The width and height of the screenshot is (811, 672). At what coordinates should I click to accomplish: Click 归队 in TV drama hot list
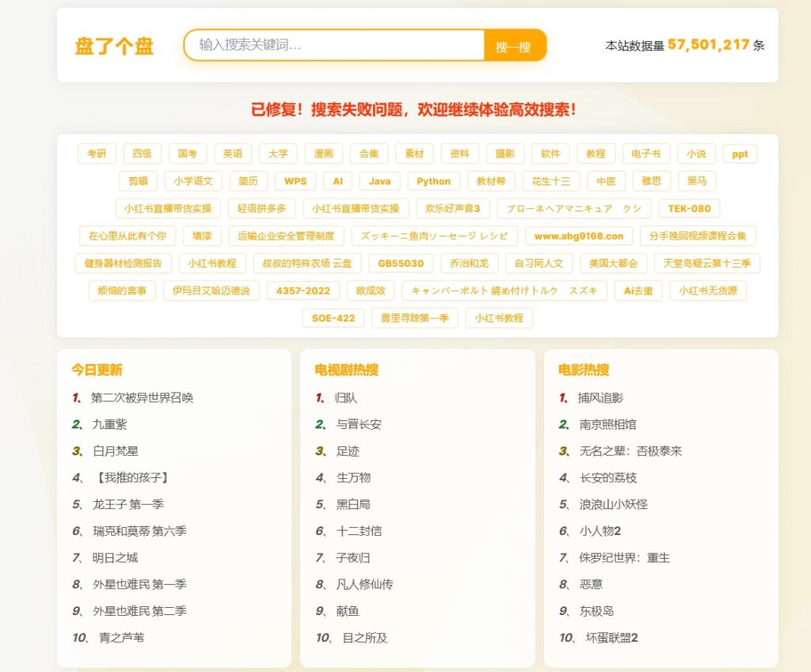[347, 397]
